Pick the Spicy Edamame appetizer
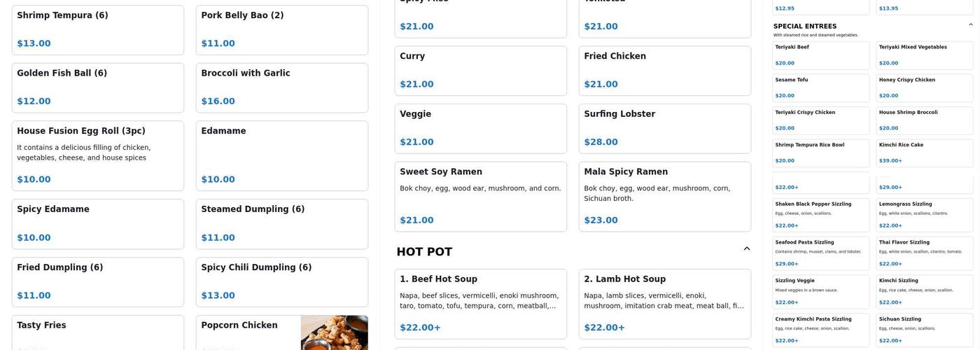Screen dimensions: 980x350 coord(97,223)
